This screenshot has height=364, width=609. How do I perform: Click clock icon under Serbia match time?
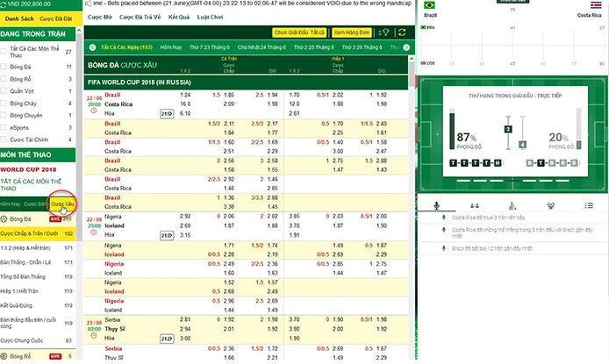pyautogui.click(x=94, y=335)
